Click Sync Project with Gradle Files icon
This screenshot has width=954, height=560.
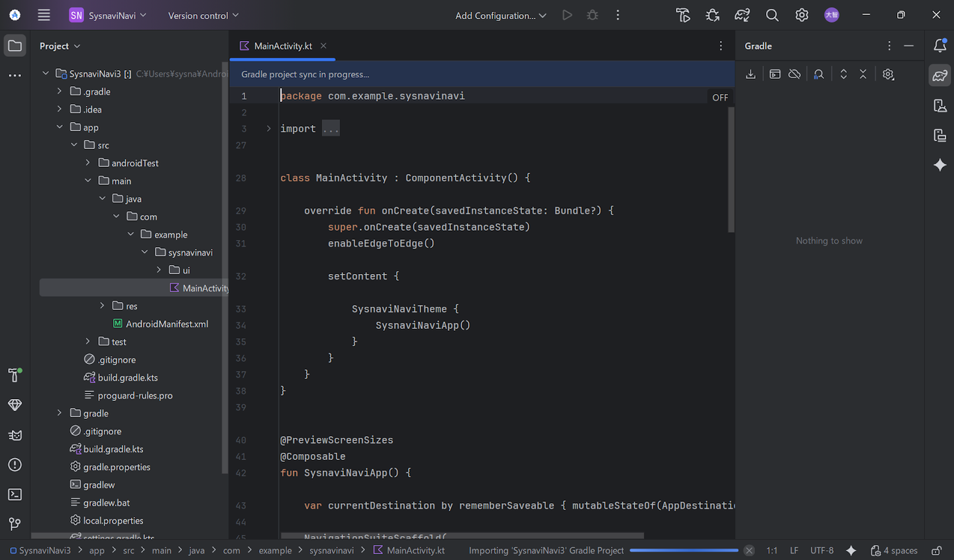742,15
